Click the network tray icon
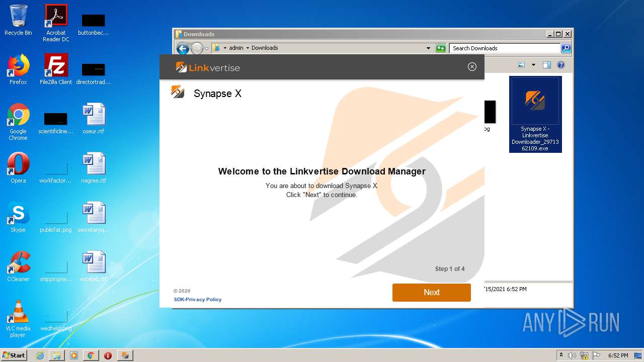This screenshot has height=362, width=644. click(x=584, y=355)
